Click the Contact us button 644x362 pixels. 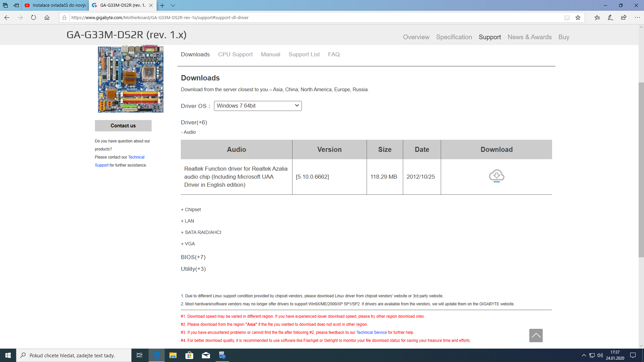pos(123,126)
